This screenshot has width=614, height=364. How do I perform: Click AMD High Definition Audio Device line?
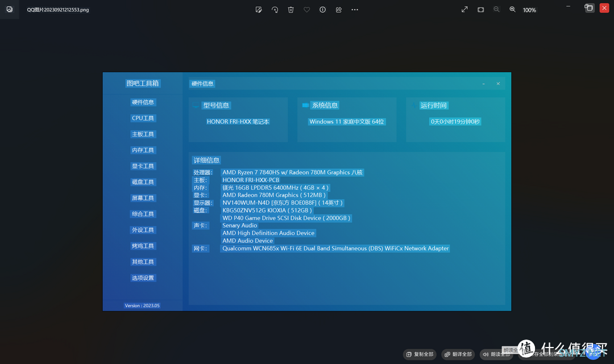[x=268, y=233]
